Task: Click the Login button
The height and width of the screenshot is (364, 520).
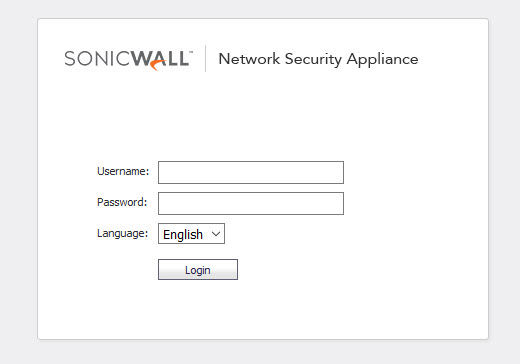Action: (x=198, y=269)
